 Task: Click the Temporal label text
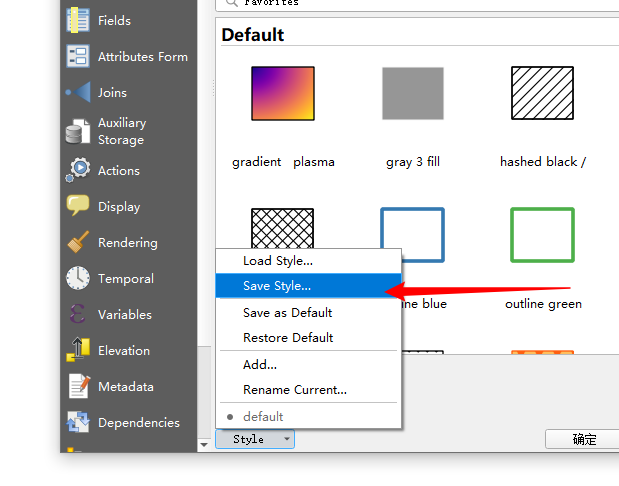pyautogui.click(x=126, y=278)
